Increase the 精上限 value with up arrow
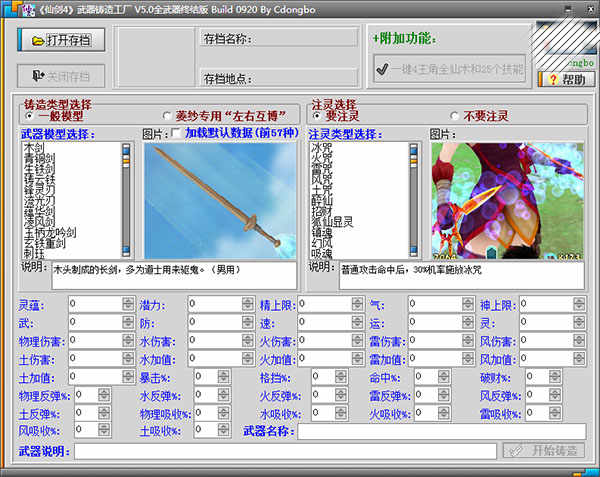Screen dimensions: 600x477 click(x=357, y=301)
